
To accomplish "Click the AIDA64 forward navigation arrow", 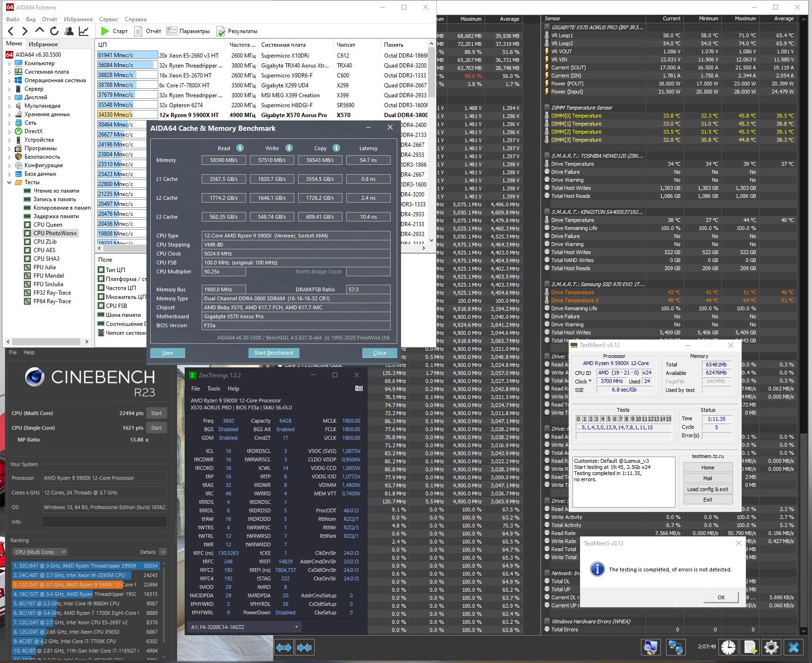I will click(25, 31).
